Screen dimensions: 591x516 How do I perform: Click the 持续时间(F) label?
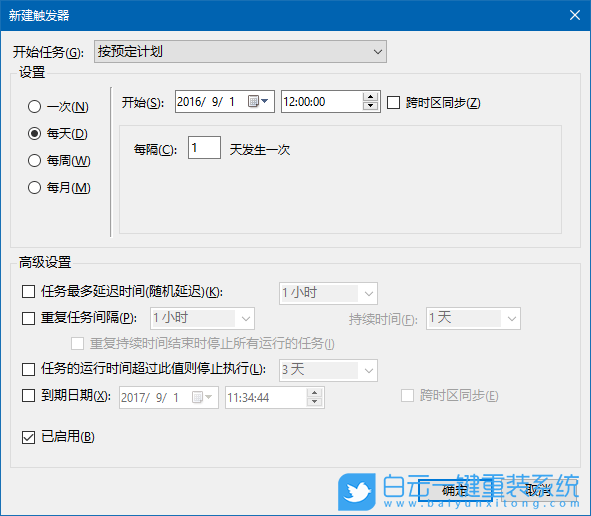pos(383,320)
